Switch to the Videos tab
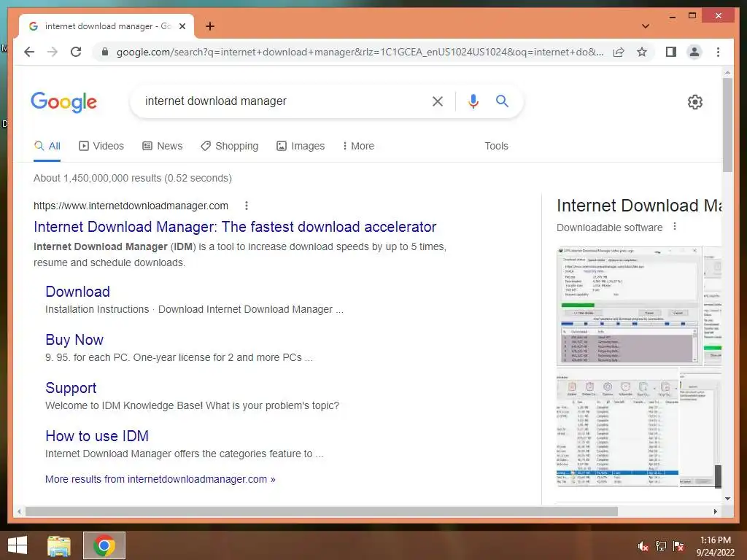Viewport: 747px width, 560px height. pos(101,146)
